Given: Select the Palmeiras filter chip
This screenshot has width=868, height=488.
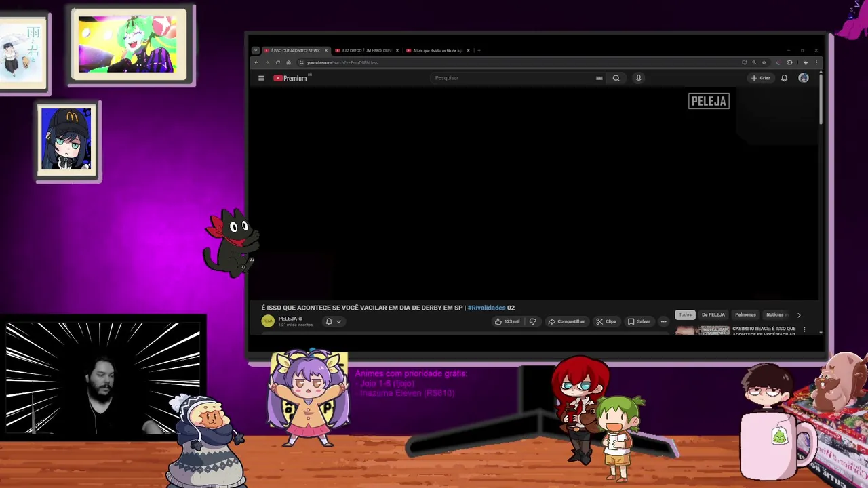Looking at the screenshot, I should coord(745,314).
